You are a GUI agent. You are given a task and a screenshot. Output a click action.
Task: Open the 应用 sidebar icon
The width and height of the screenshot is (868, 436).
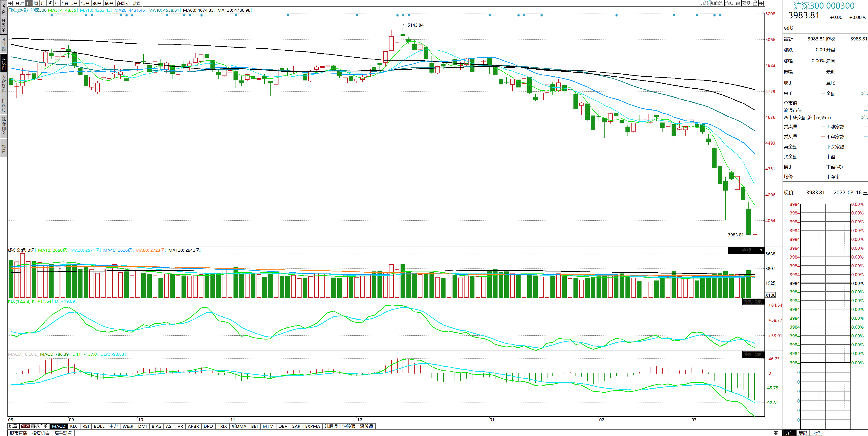pyautogui.click(x=3, y=26)
